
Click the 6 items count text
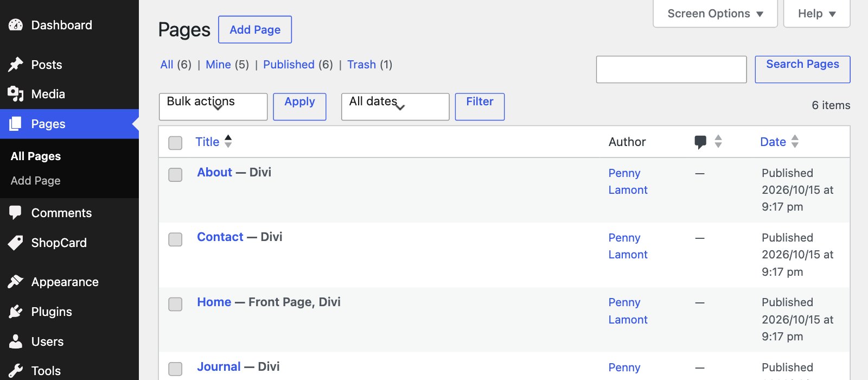tap(831, 105)
